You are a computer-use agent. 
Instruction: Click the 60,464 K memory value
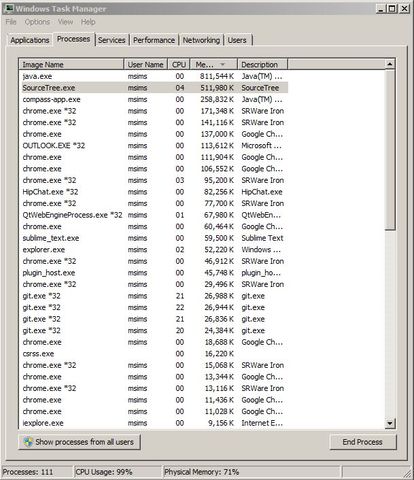click(x=219, y=227)
